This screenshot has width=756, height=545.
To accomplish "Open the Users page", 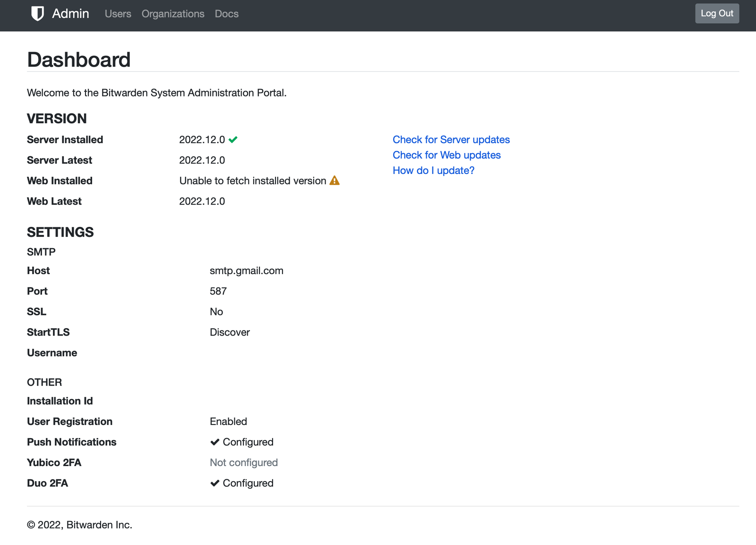I will pos(118,14).
